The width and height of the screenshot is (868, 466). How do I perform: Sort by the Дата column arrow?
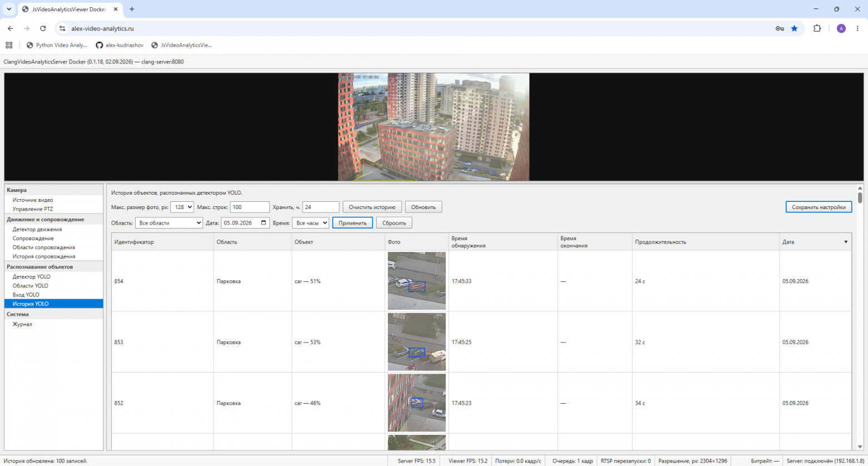click(x=846, y=242)
